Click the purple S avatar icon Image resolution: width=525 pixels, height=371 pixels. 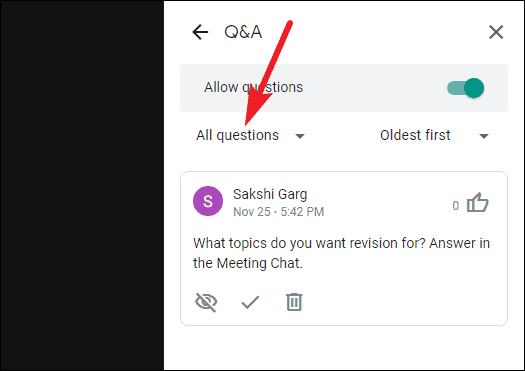[208, 201]
